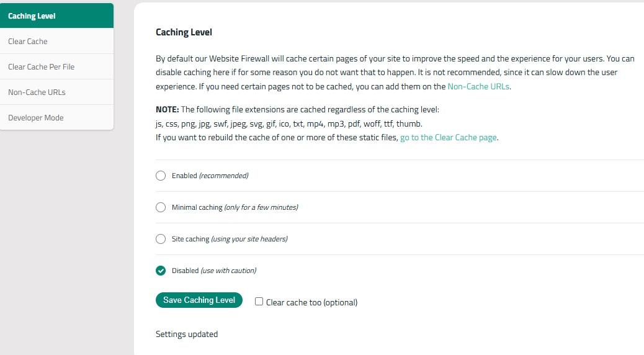The width and height of the screenshot is (644, 355).
Task: Click the Clear cache too (optional) label
Action: (x=311, y=302)
